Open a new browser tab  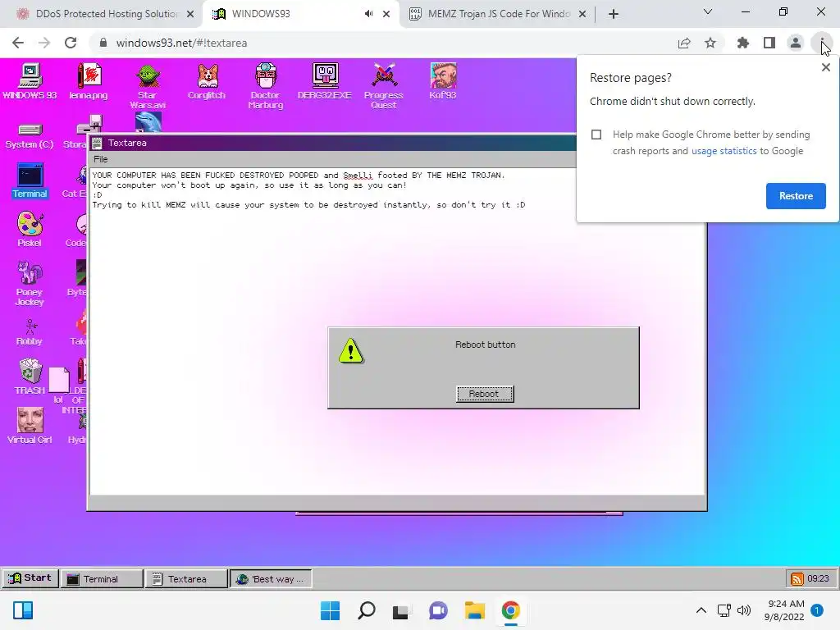614,14
